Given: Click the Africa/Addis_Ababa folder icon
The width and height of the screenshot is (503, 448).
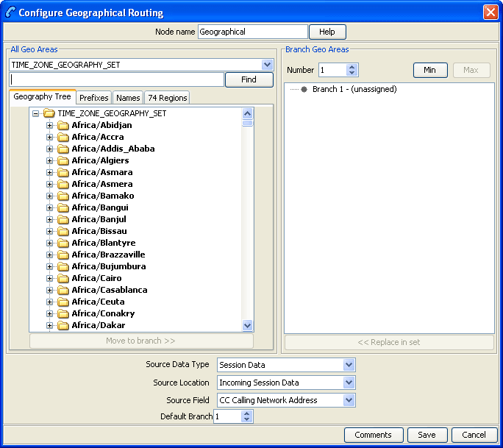Looking at the screenshot, I should [x=63, y=149].
